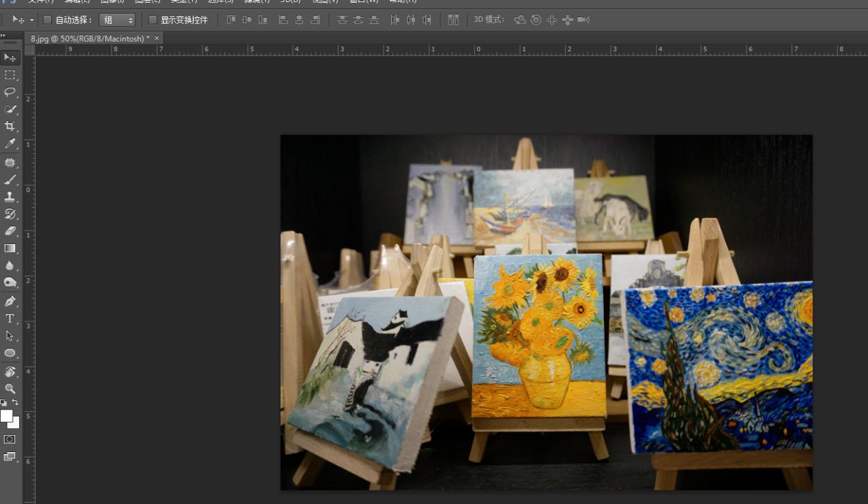Enable the 自动选择 checkbox
The width and height of the screenshot is (868, 504).
(x=47, y=20)
